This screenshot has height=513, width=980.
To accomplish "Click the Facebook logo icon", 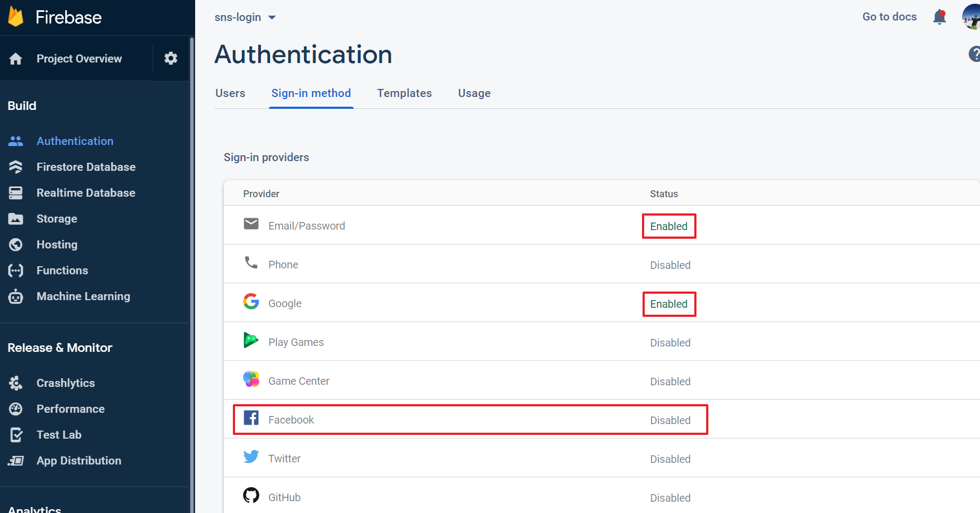I will click(251, 418).
